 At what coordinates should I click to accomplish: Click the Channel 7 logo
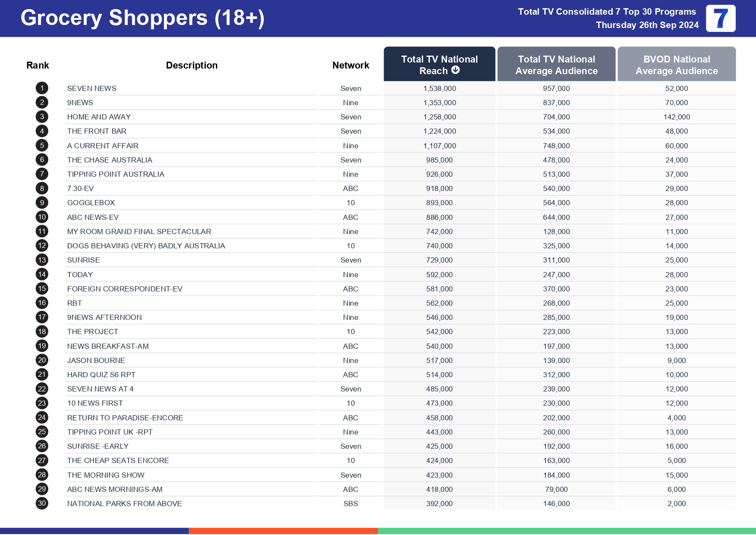click(x=720, y=19)
